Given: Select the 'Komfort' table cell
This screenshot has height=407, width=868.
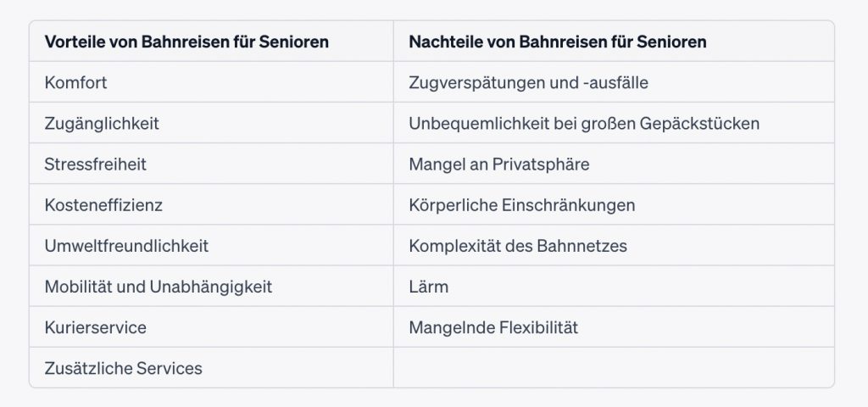Looking at the screenshot, I should coord(75,82).
